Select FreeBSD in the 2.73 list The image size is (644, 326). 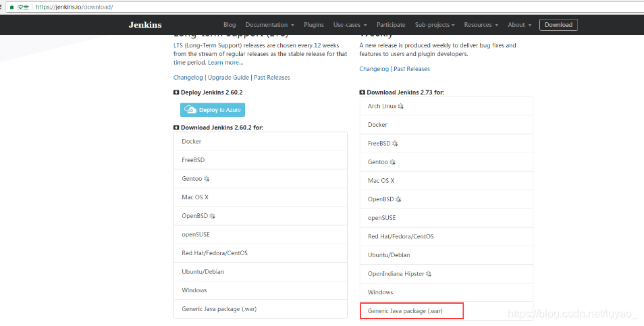pyautogui.click(x=446, y=143)
